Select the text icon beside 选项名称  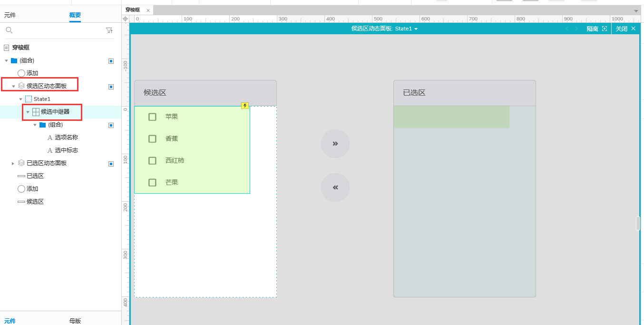50,138
